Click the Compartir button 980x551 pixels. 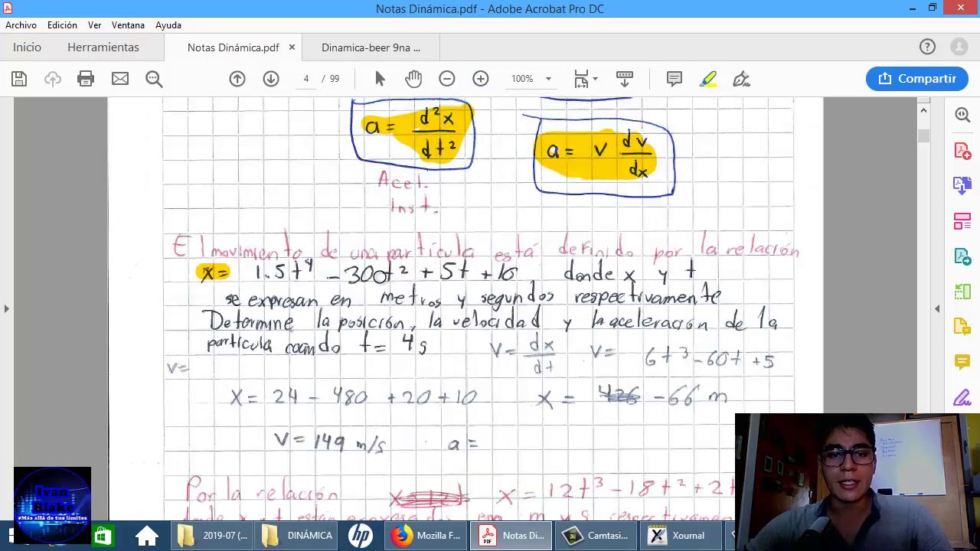[916, 79]
